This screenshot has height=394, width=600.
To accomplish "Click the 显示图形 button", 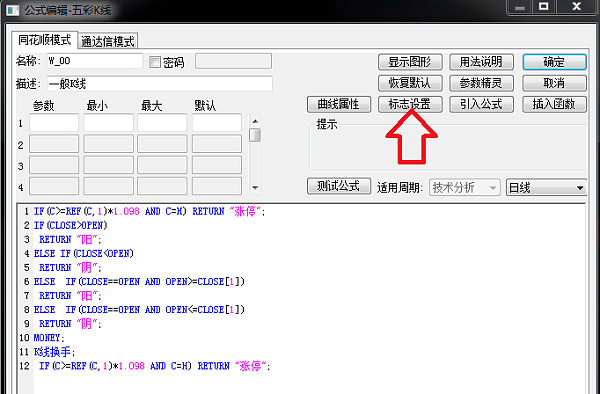I will click(410, 62).
